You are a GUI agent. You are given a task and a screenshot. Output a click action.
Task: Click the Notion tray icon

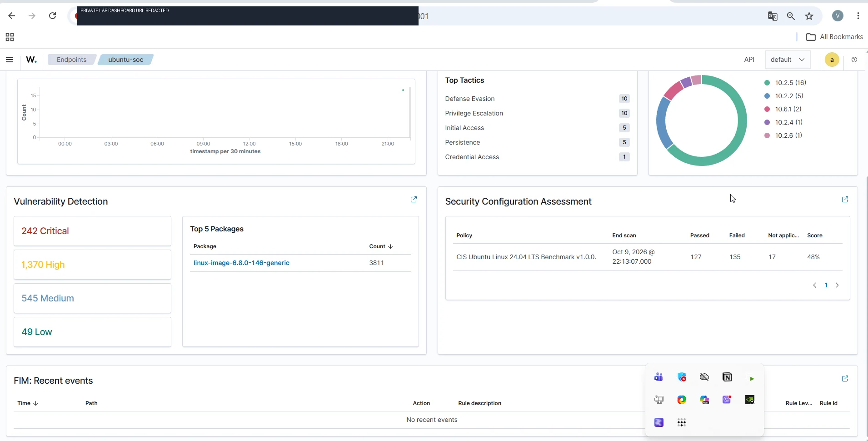(x=727, y=377)
